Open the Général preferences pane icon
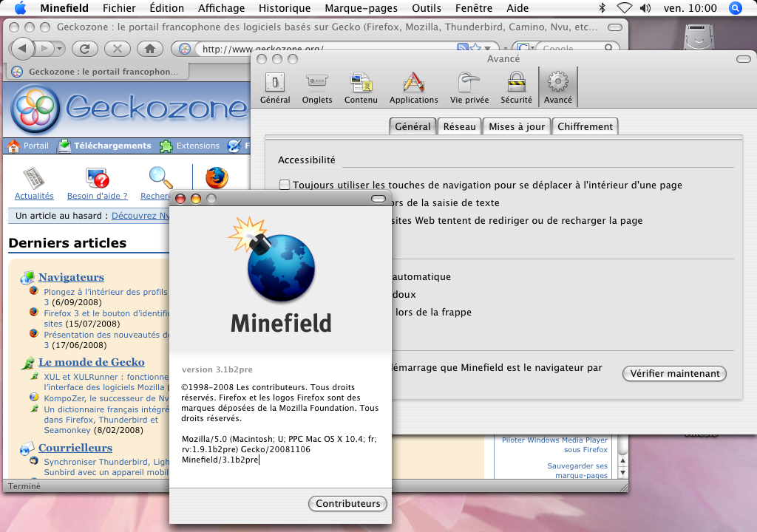Screen dimensions: 757x532 (x=275, y=87)
